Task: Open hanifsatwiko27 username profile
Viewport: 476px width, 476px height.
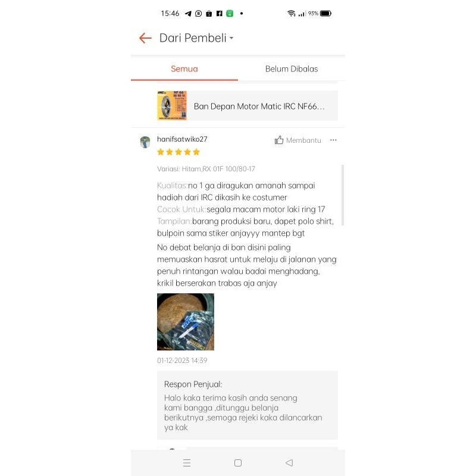Action: (x=182, y=139)
